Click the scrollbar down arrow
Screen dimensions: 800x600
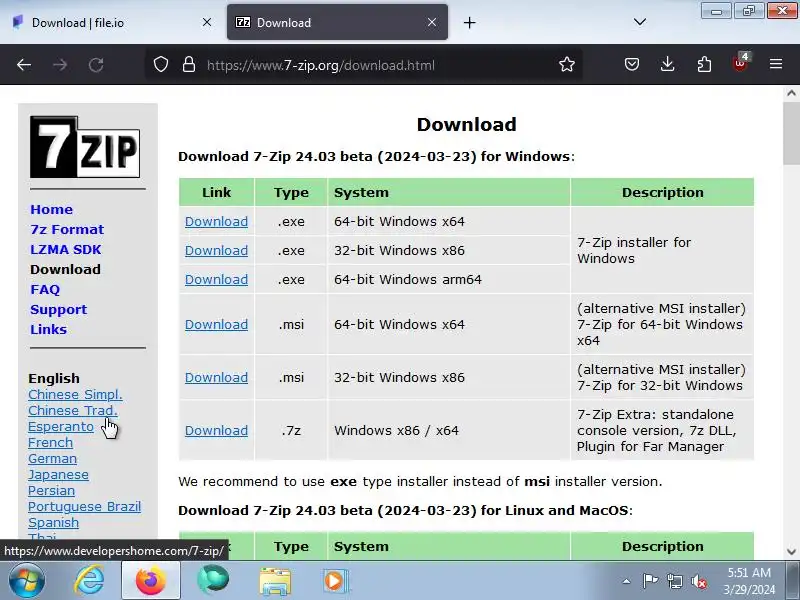pos(791,551)
